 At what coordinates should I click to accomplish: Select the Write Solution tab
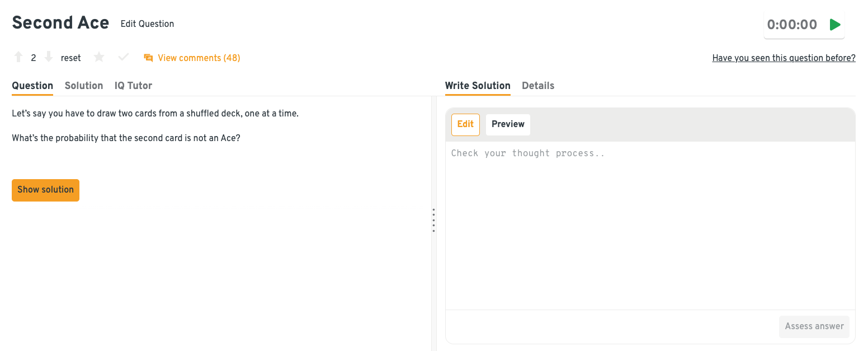pyautogui.click(x=478, y=86)
